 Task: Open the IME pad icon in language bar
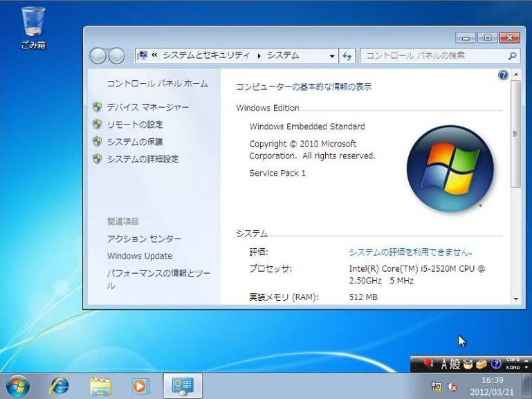pyautogui.click(x=468, y=364)
